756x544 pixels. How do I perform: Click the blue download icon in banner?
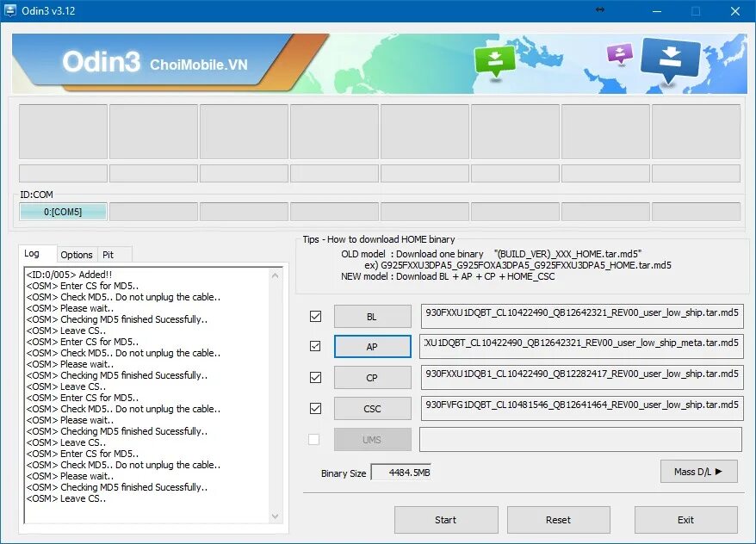point(670,61)
